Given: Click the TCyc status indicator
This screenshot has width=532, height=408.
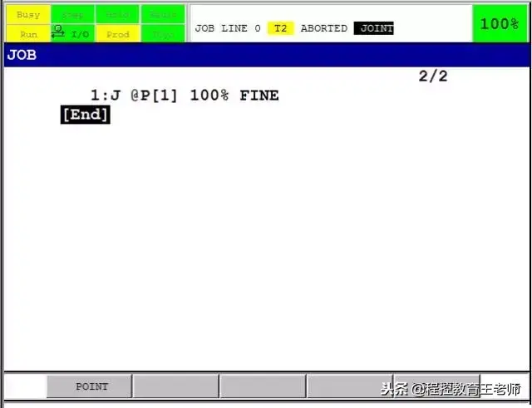Looking at the screenshot, I should click(x=163, y=34).
